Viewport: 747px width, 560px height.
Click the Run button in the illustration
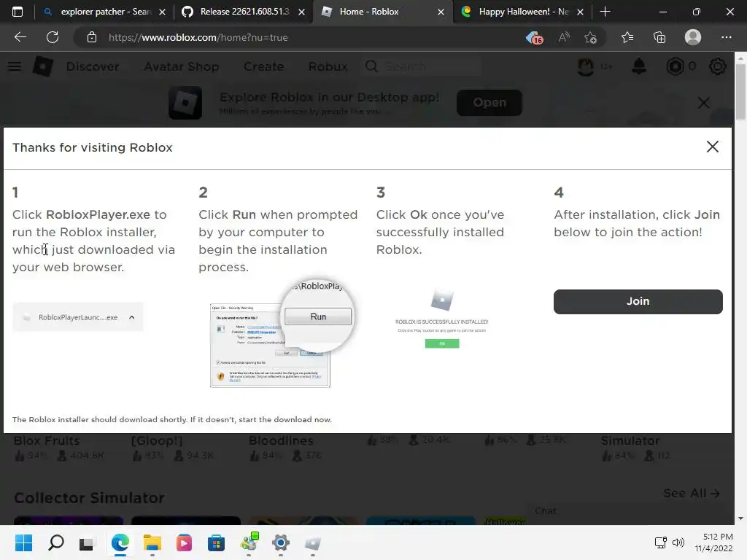[x=318, y=316]
